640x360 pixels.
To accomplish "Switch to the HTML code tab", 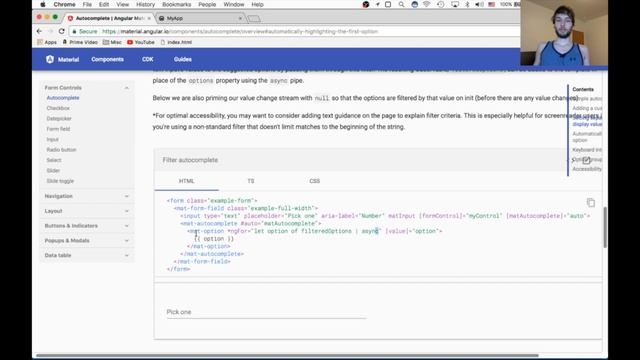I will tap(187, 181).
